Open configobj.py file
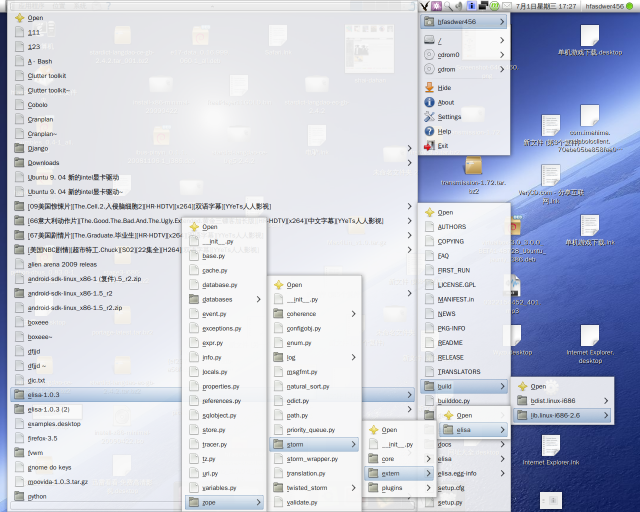The width and height of the screenshot is (640, 512). click(x=304, y=328)
